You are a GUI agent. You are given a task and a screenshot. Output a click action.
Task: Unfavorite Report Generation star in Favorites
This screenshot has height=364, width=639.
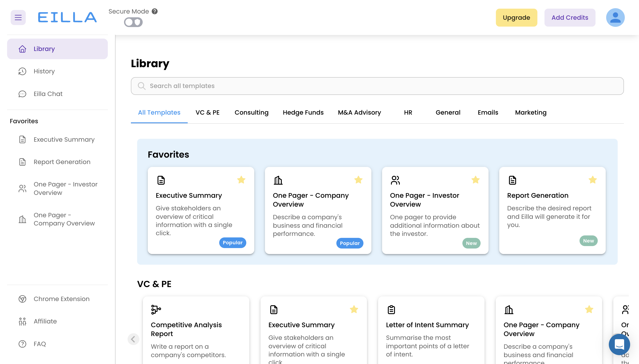592,180
